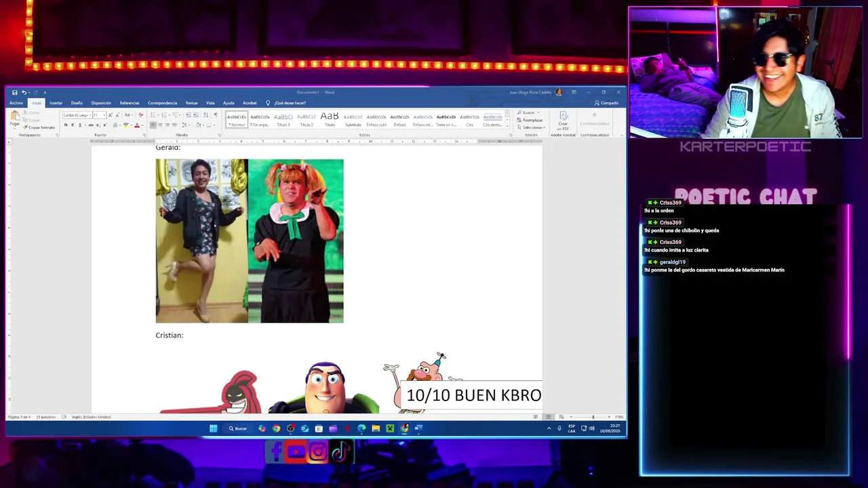Open the font name combo box
Screen dimensions: 868x488
77,115
